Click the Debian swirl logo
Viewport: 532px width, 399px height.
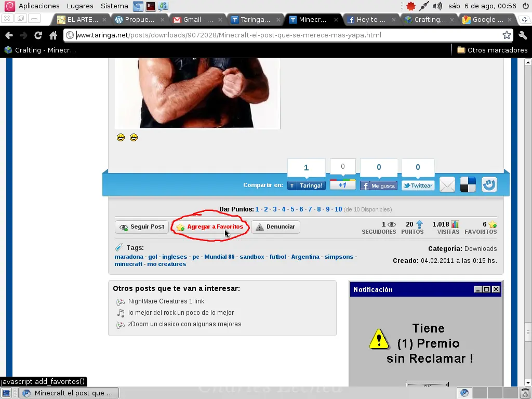click(9, 6)
